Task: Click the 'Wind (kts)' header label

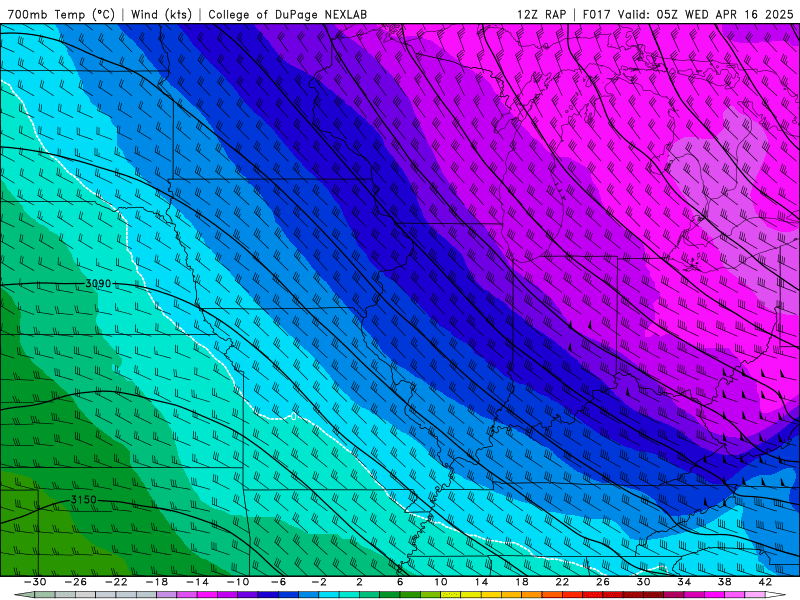Action: [x=161, y=14]
